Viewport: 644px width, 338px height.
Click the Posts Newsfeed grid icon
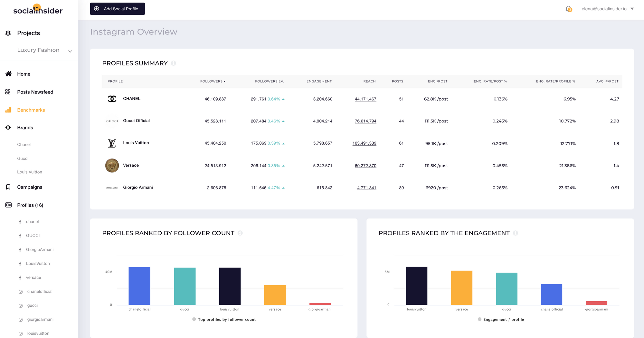point(8,92)
